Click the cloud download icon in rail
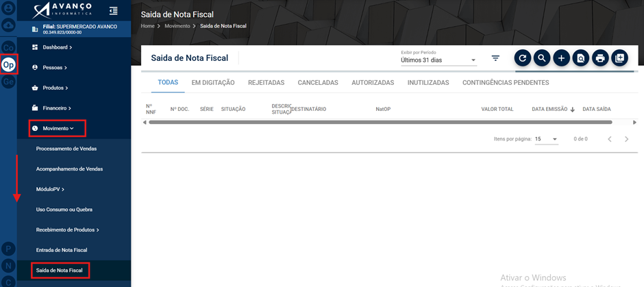This screenshot has width=644, height=287. (9, 25)
